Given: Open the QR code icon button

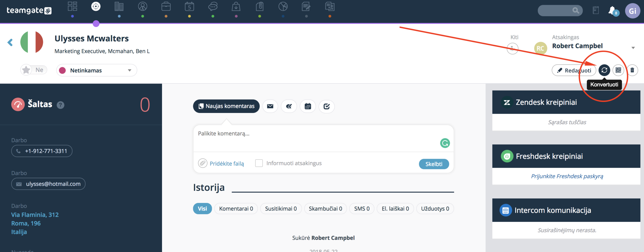Looking at the screenshot, I should point(618,70).
